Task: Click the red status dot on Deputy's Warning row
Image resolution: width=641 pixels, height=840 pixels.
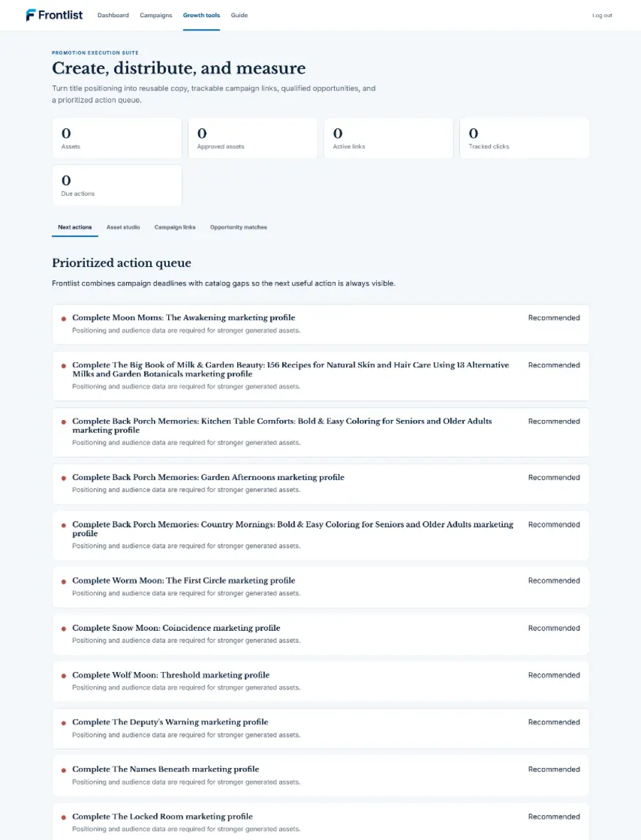Action: point(63,723)
